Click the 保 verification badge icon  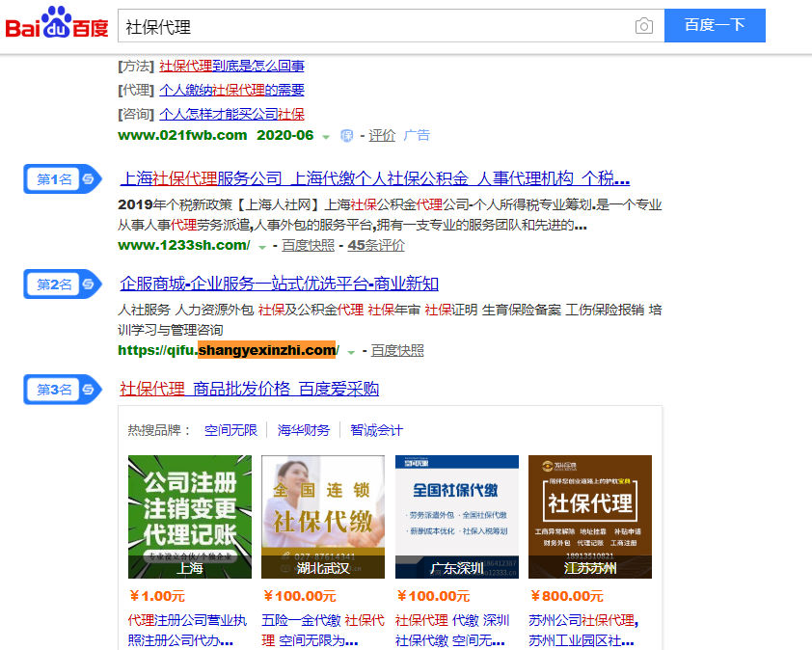(346, 136)
